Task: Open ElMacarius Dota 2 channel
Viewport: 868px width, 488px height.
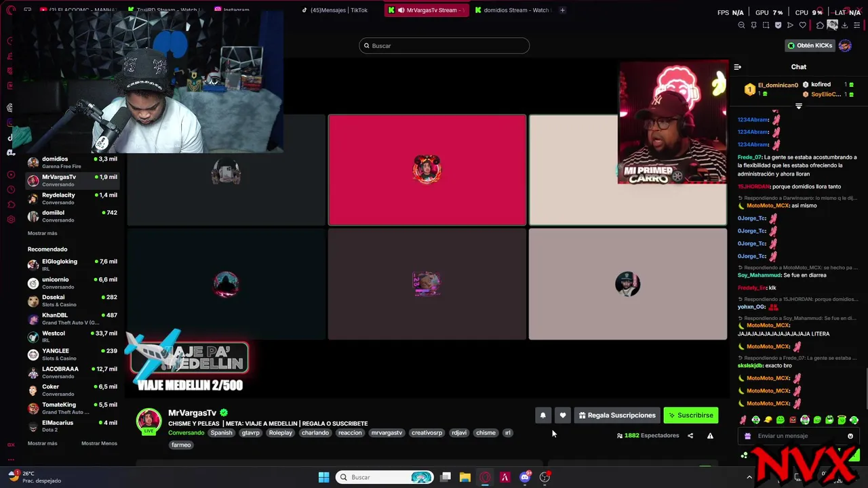Action: tap(73, 426)
